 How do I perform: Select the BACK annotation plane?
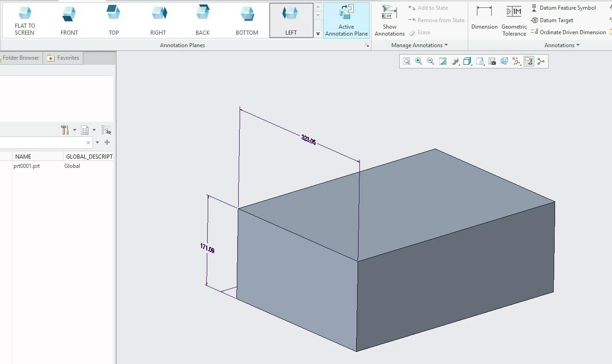click(203, 21)
